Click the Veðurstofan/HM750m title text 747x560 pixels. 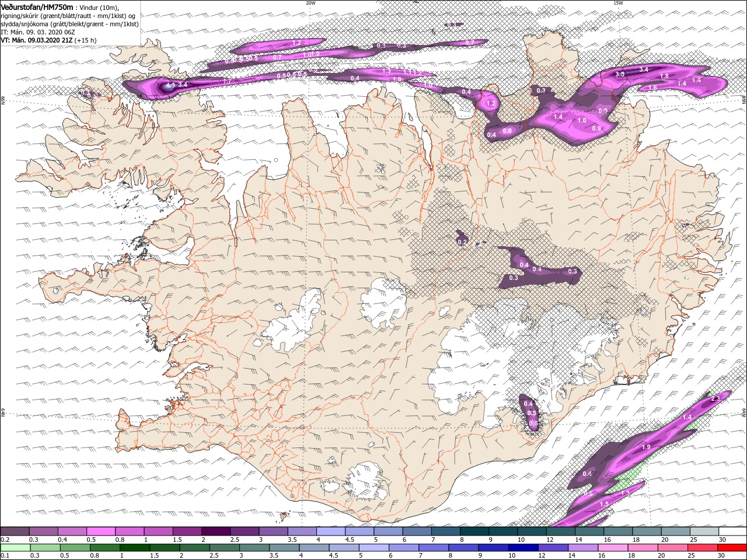click(37, 6)
